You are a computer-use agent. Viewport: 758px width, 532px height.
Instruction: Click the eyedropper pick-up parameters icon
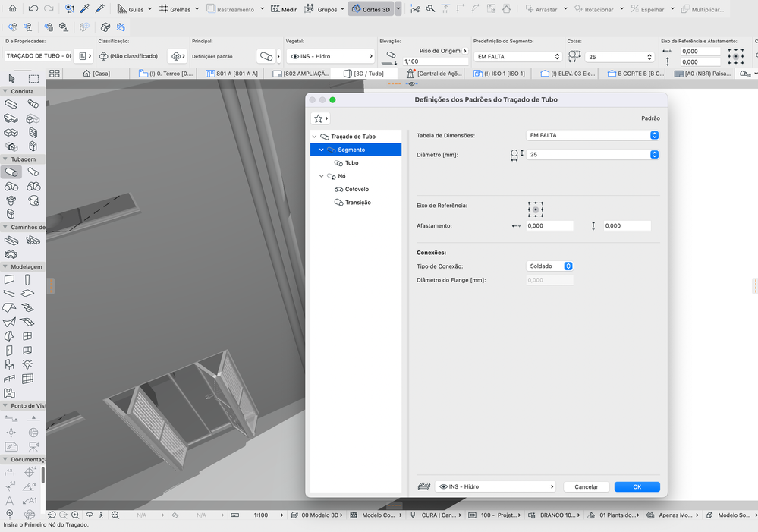(84, 8)
